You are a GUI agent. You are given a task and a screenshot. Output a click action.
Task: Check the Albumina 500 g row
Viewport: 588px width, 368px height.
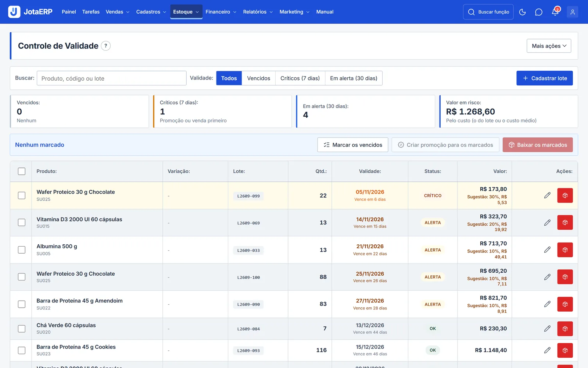[22, 250]
